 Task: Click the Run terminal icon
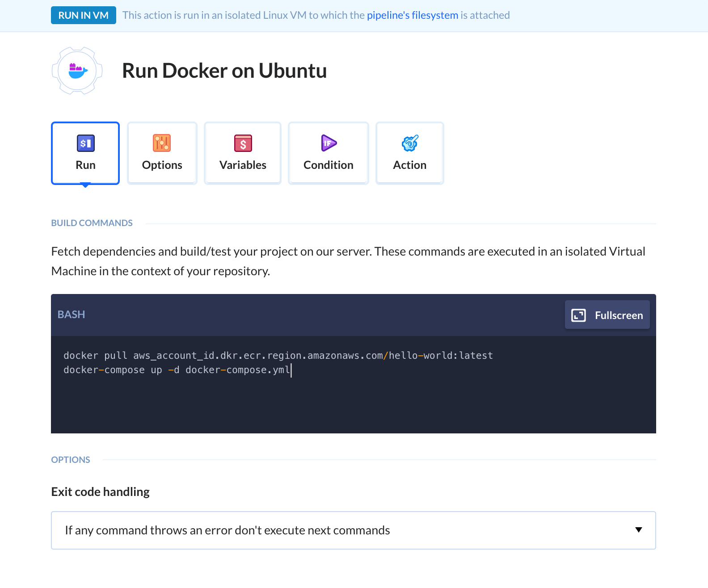(x=85, y=143)
